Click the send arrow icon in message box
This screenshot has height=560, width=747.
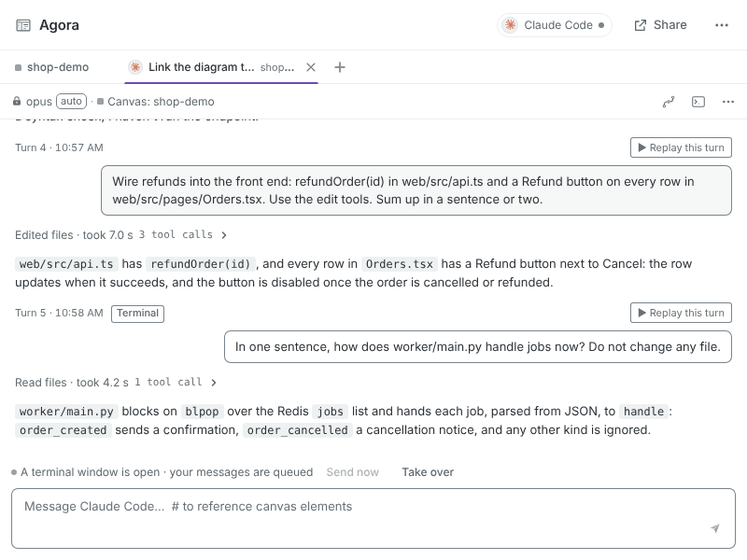tap(715, 528)
